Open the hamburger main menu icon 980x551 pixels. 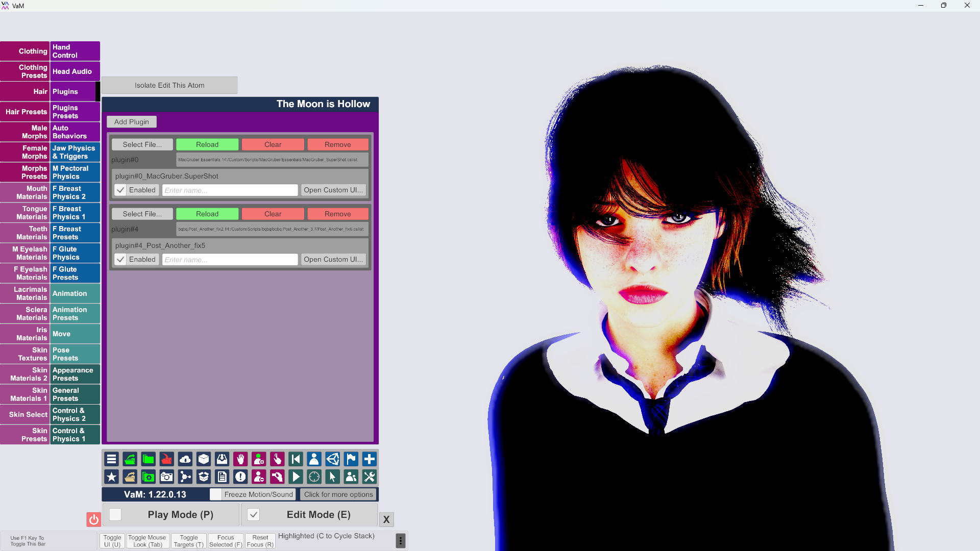(111, 459)
